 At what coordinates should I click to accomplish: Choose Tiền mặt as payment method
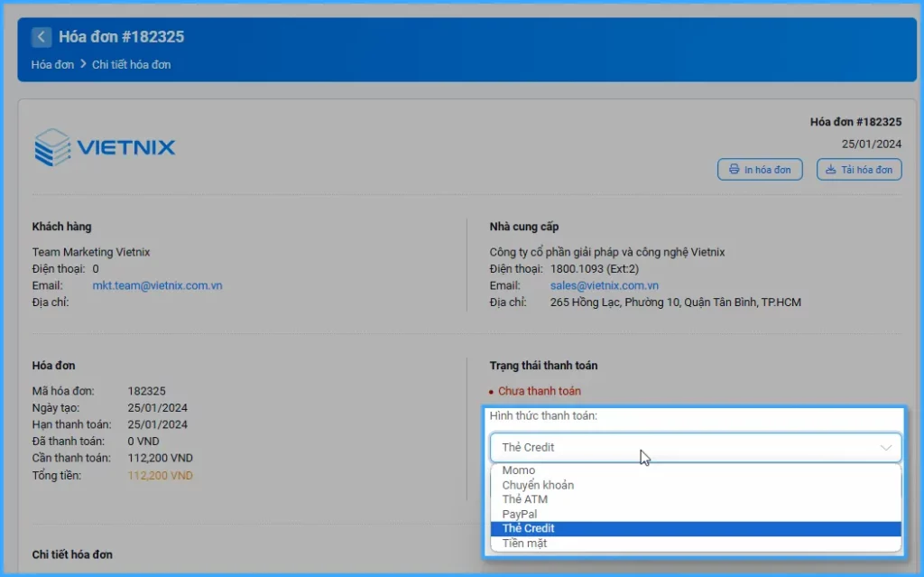click(x=525, y=543)
